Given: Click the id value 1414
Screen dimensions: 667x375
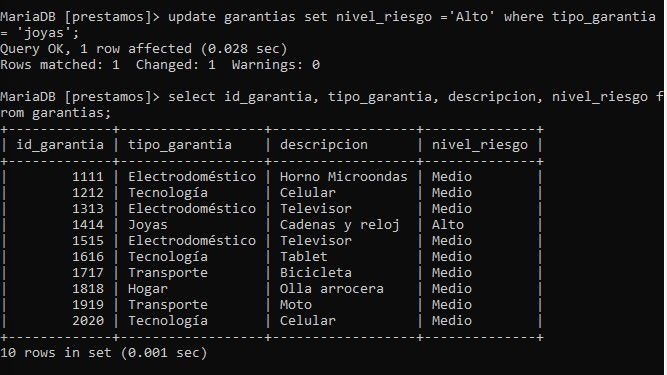Looking at the screenshot, I should coord(88,224).
